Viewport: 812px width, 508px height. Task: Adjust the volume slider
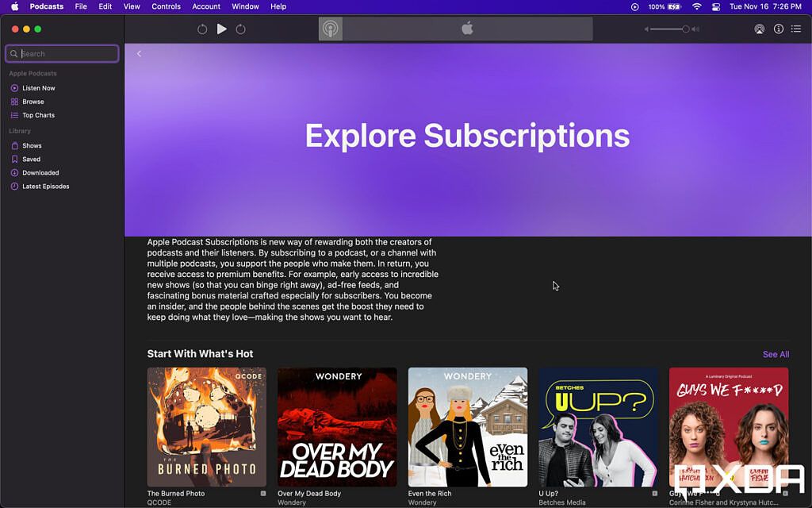click(x=670, y=29)
